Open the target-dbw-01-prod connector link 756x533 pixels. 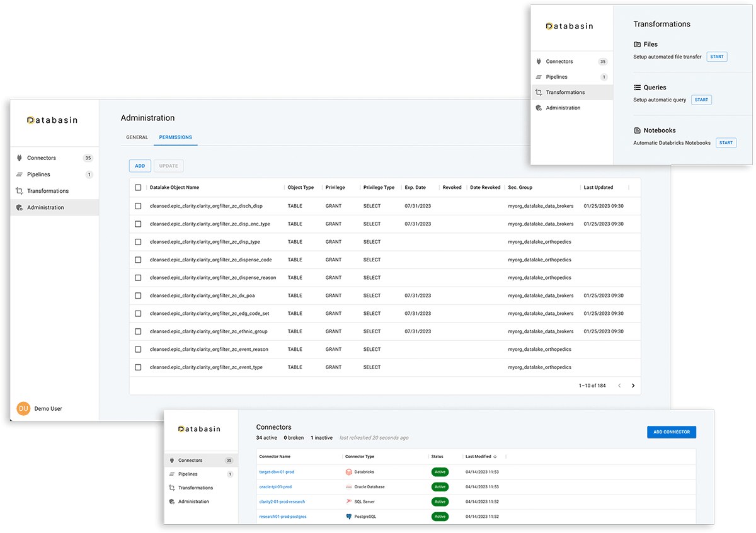coord(277,472)
